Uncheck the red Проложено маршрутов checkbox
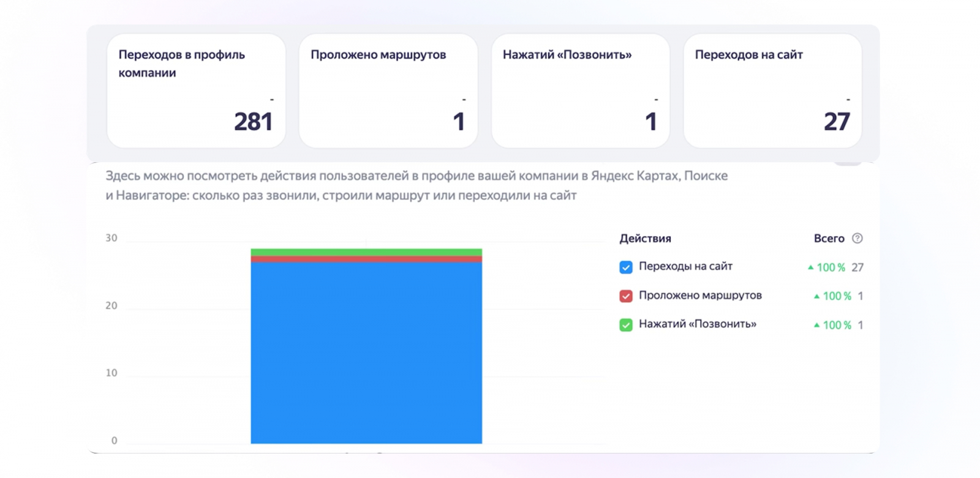This screenshot has height=478, width=980. point(626,296)
